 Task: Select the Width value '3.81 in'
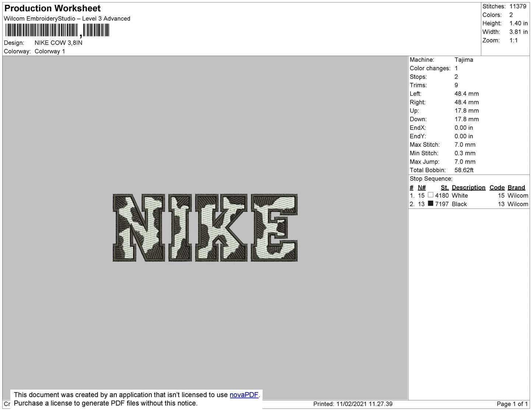coord(518,32)
